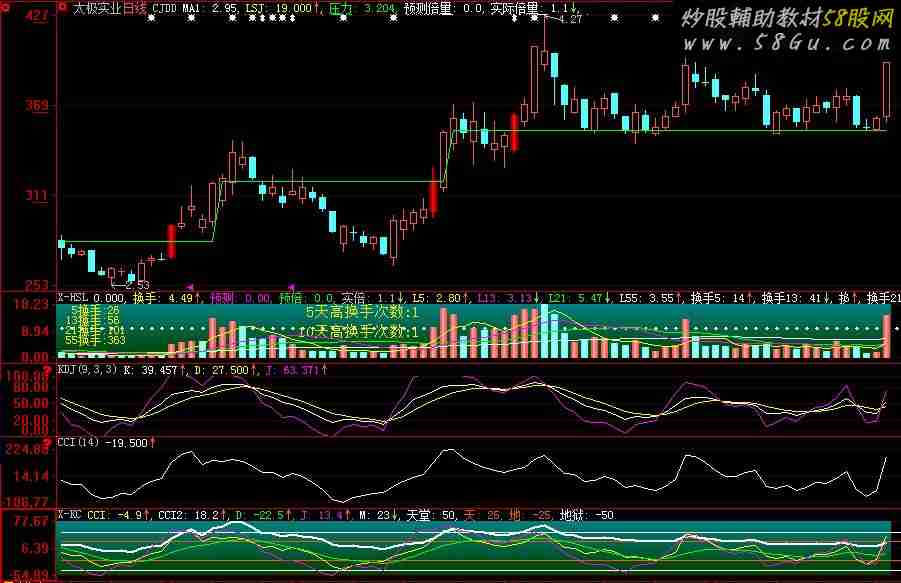Click the 311 price axis label

(36, 195)
